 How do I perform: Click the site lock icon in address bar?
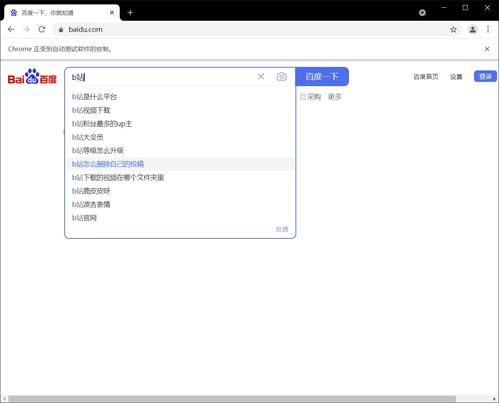[x=61, y=30]
